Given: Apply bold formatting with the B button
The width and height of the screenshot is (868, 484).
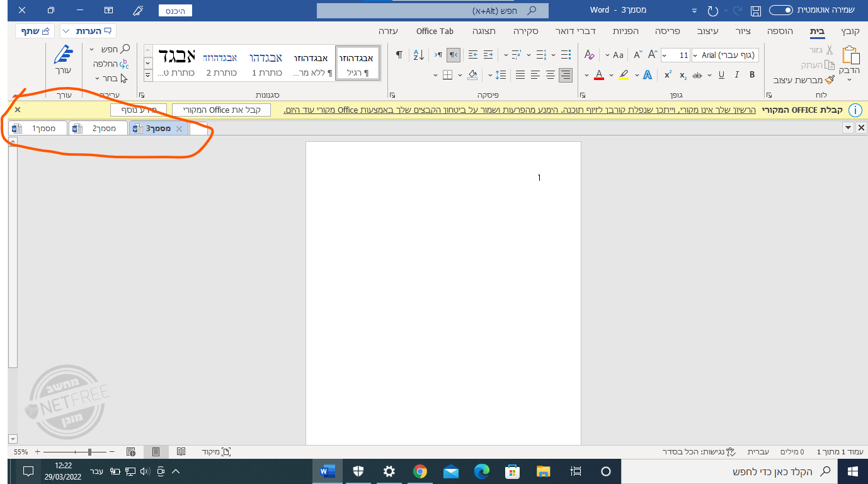Looking at the screenshot, I should 752,75.
